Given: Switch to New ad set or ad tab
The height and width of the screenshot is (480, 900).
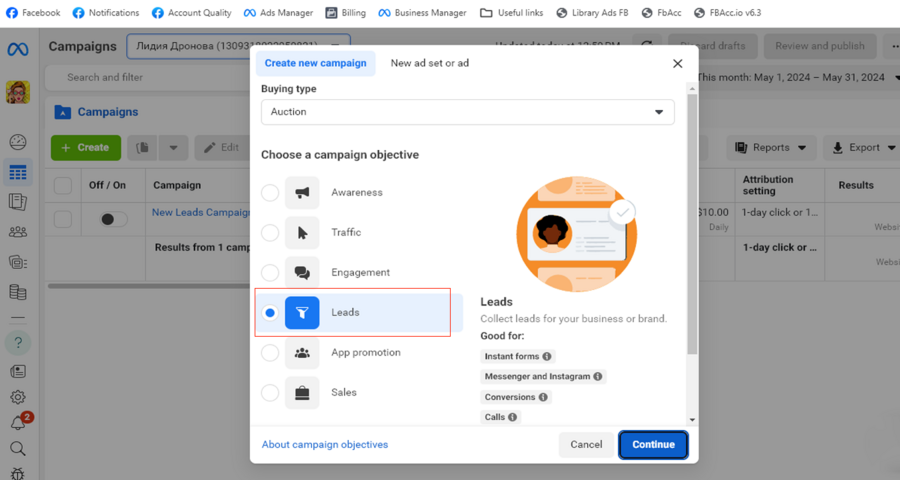Looking at the screenshot, I should pyautogui.click(x=430, y=63).
